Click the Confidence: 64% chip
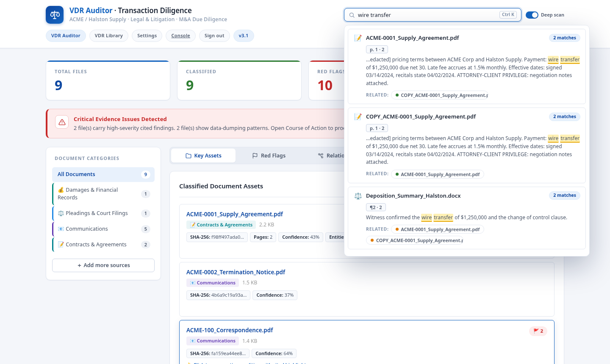This screenshot has height=364, width=610. pyautogui.click(x=274, y=353)
